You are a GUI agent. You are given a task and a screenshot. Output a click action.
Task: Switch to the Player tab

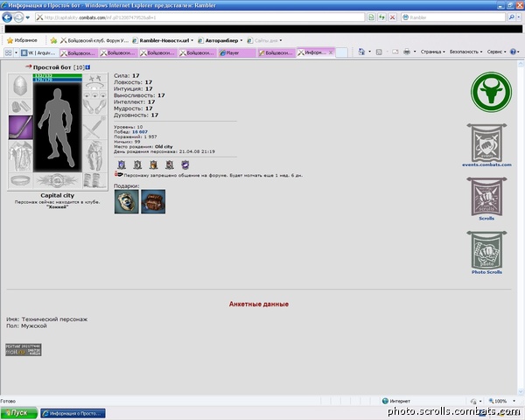point(237,52)
